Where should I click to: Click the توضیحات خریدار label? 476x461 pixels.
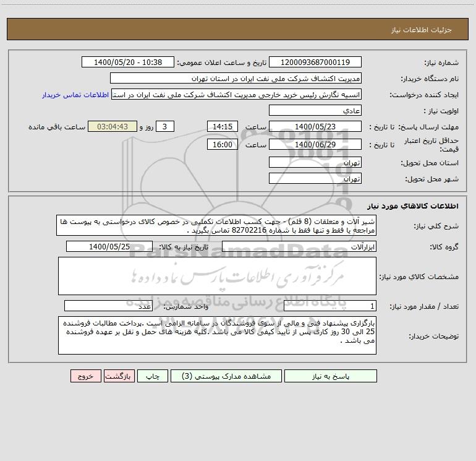433,336
